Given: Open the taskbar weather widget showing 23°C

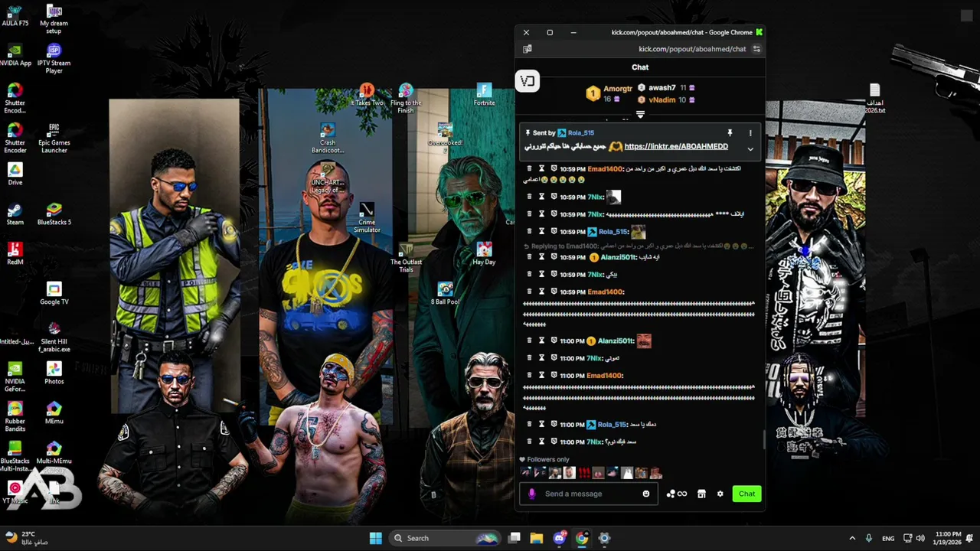Looking at the screenshot, I should point(28,538).
